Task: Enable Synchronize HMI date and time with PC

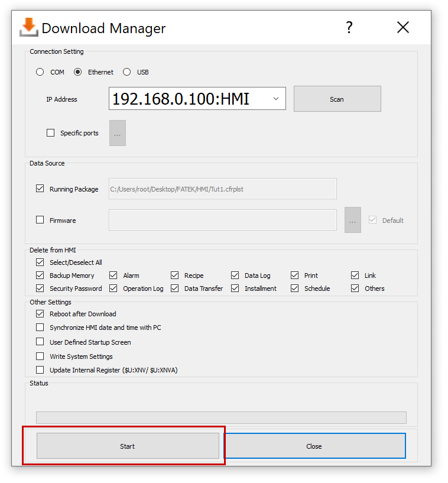Action: tap(40, 328)
